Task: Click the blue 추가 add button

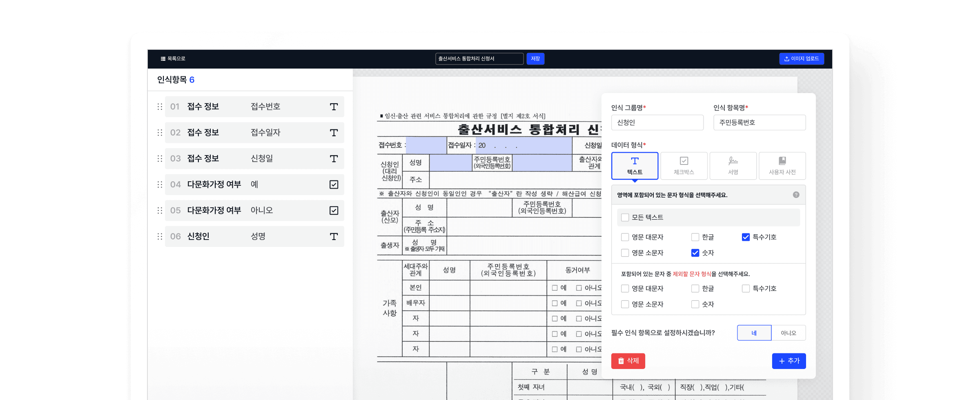Action: (789, 361)
